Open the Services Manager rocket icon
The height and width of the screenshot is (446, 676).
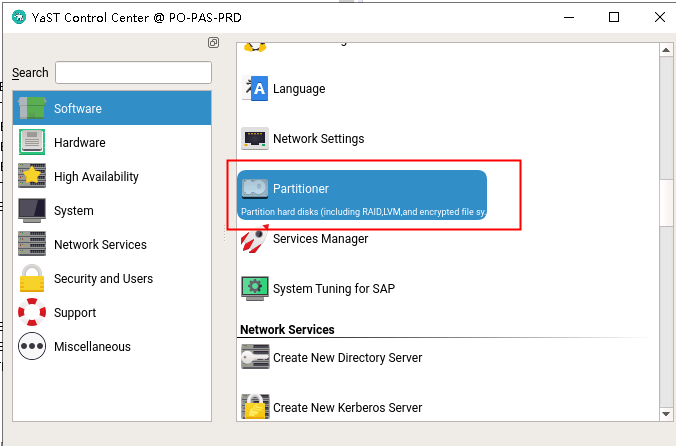[x=254, y=239]
